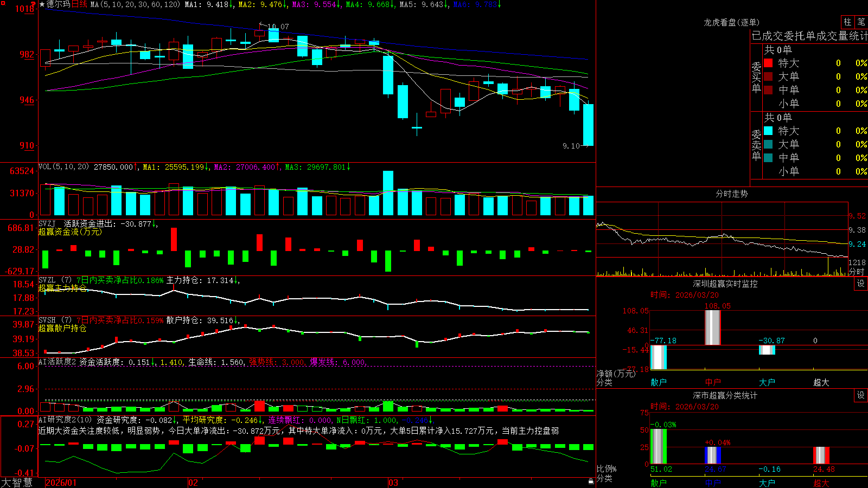Screen dimensions: 868x488
Task: Click the 2026/01 date marker on the timeline
Action: (x=61, y=483)
